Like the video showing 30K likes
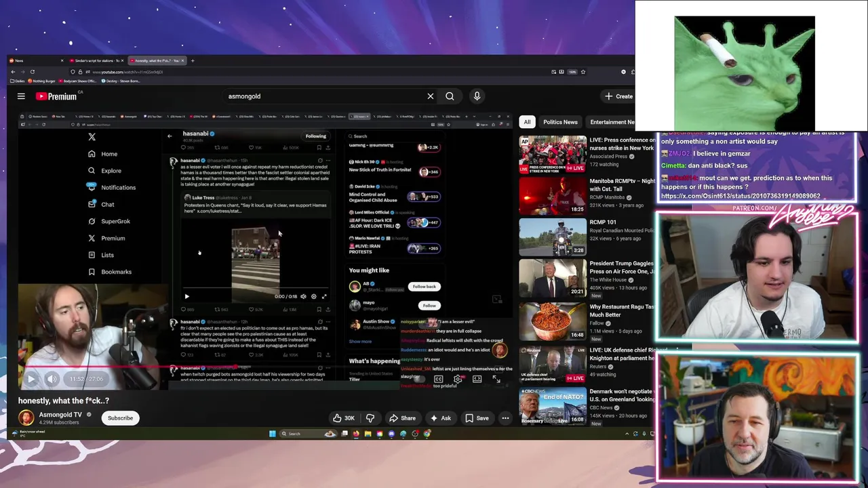The height and width of the screenshot is (488, 868). 344,418
